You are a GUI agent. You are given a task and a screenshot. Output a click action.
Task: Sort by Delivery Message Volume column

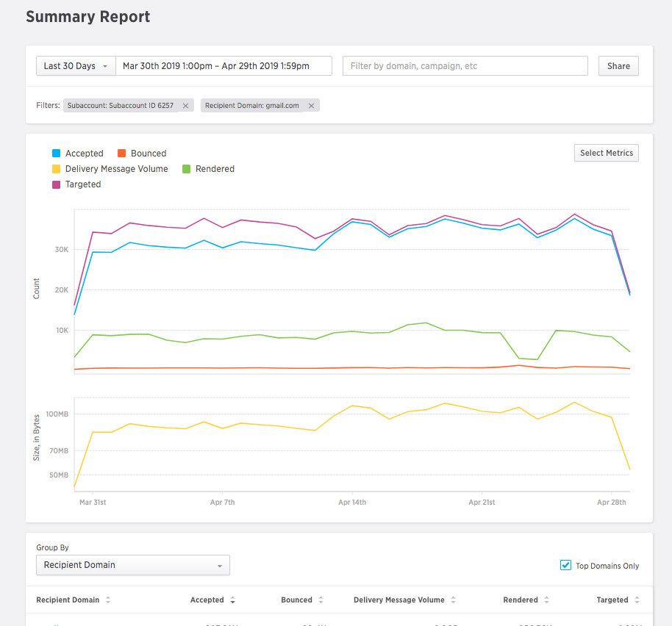point(454,600)
